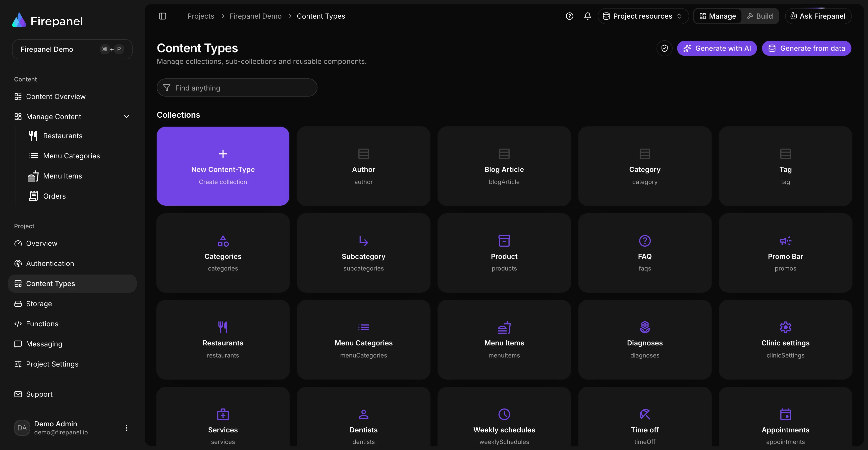Click the Clinic settings gear icon
The height and width of the screenshot is (450, 868).
coord(785,327)
